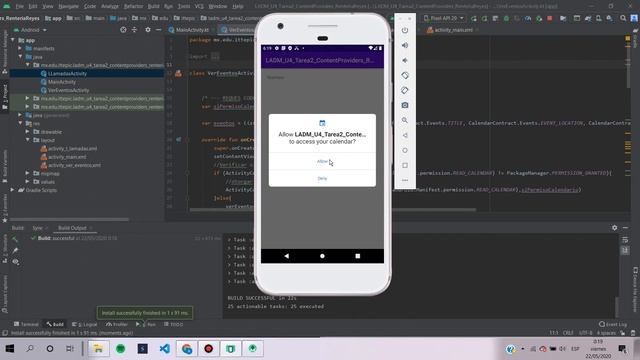
Task: Take emulator screenshot with camera icon
Action: pos(404,105)
